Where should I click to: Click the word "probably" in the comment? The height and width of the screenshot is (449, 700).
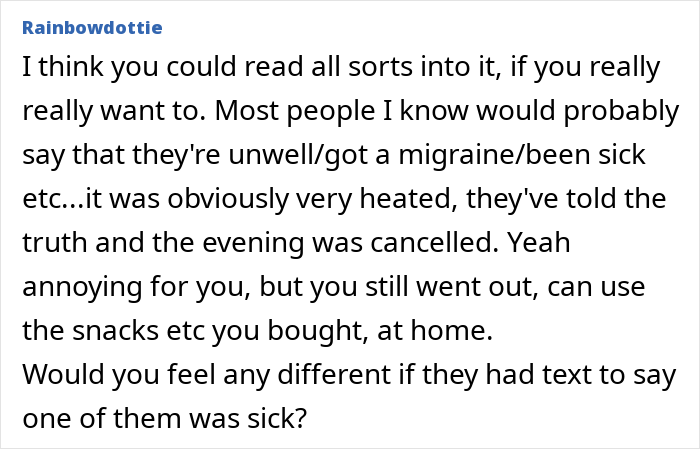(x=622, y=111)
